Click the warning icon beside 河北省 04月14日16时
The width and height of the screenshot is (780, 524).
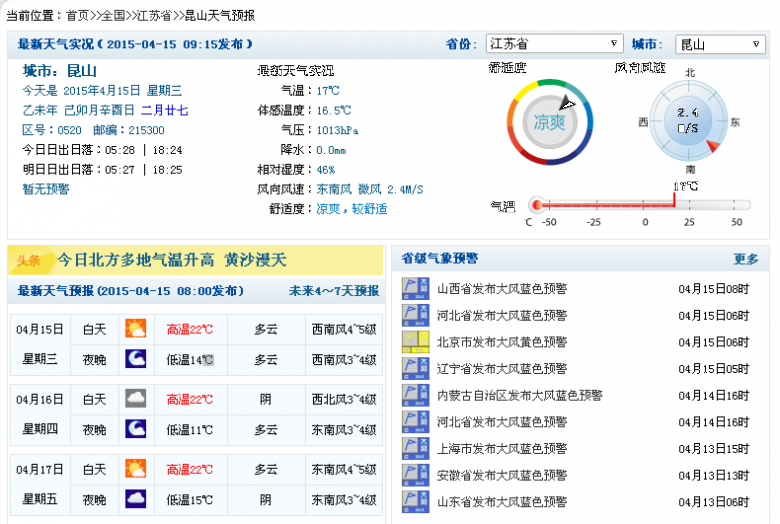coord(415,422)
